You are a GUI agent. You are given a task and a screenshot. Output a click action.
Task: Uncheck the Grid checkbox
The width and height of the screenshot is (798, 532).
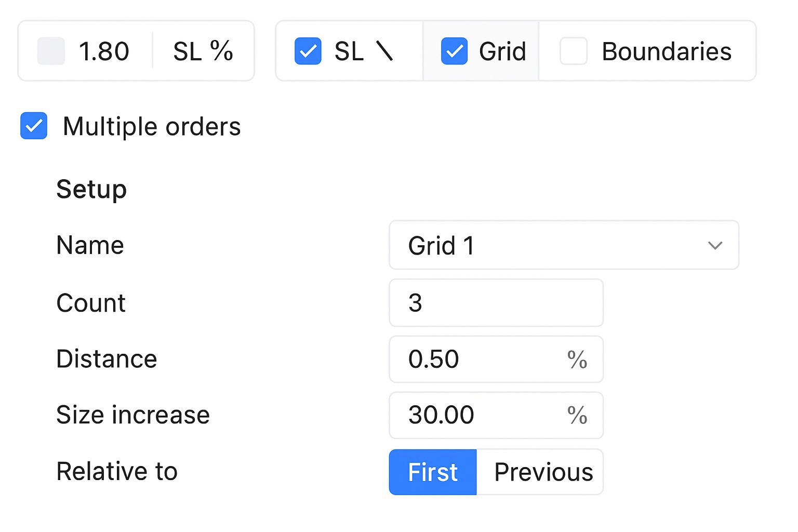click(454, 51)
